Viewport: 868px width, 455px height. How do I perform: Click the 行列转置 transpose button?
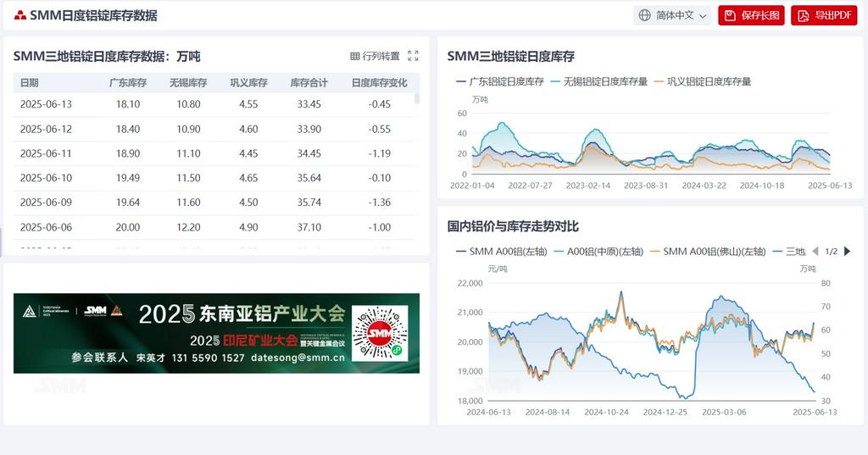point(375,56)
